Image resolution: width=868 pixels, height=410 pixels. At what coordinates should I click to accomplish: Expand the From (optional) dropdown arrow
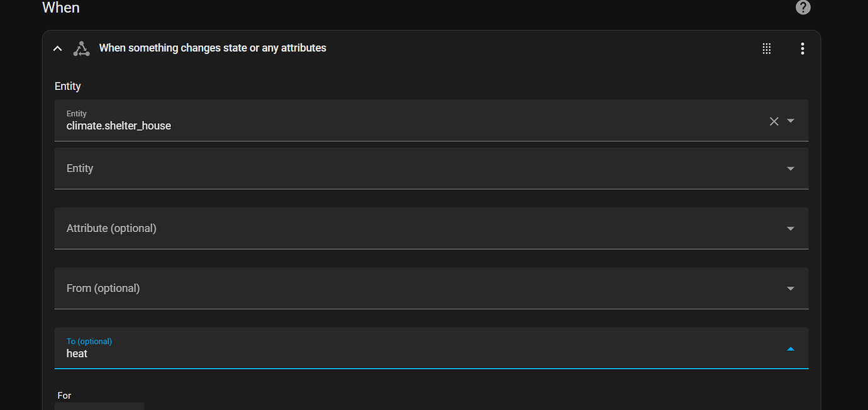point(791,289)
